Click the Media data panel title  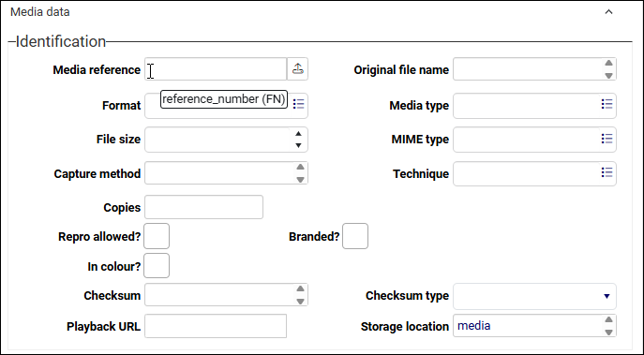(39, 12)
